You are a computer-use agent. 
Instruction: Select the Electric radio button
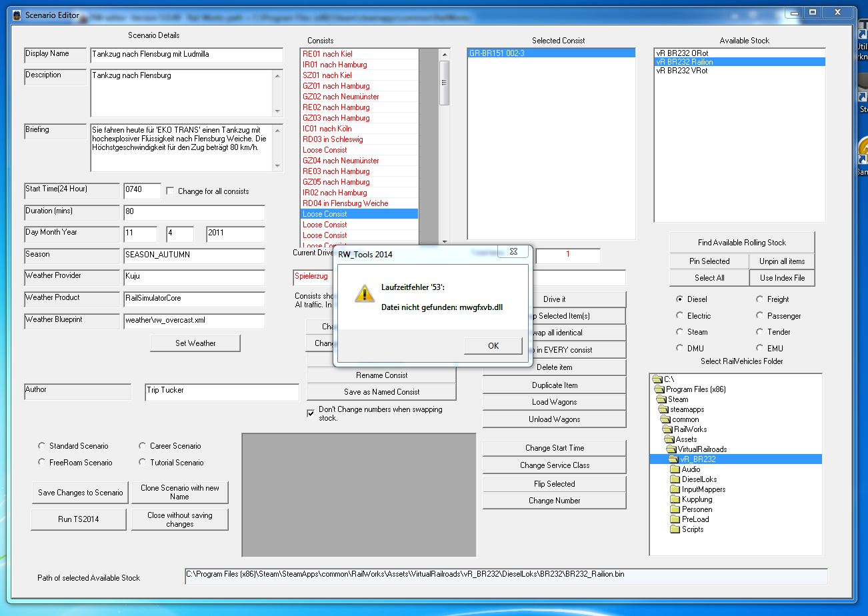click(680, 316)
